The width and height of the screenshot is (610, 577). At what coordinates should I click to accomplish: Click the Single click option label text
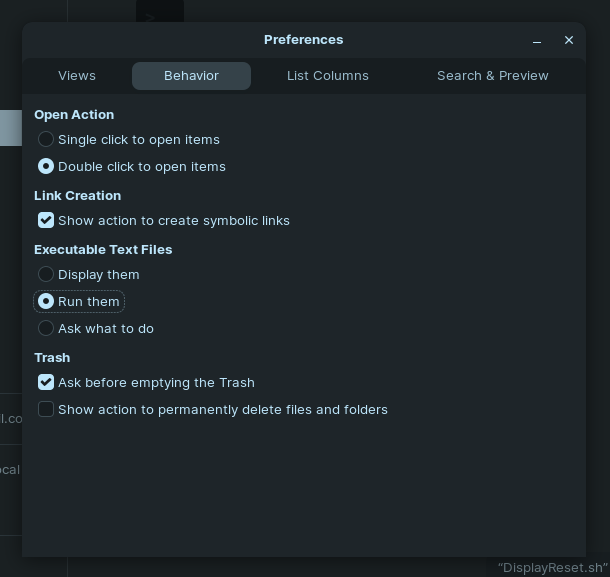pyautogui.click(x=139, y=140)
